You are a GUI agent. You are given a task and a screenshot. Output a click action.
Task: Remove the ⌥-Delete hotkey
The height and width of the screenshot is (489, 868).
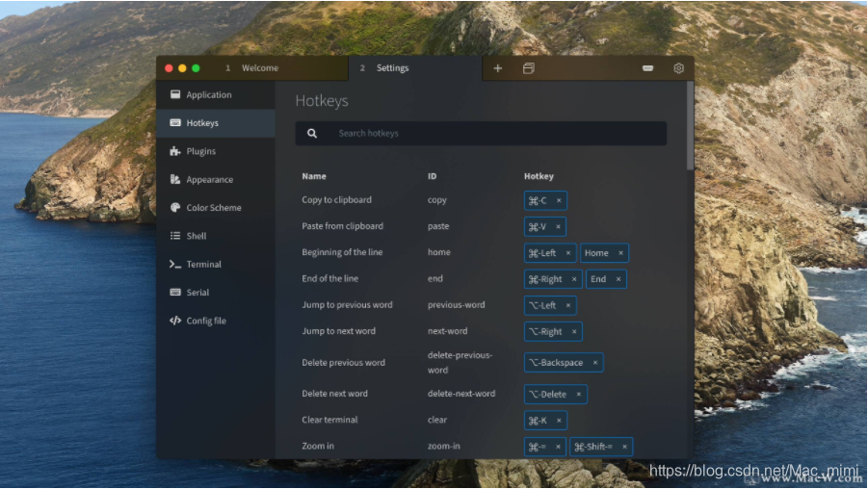pyautogui.click(x=578, y=395)
